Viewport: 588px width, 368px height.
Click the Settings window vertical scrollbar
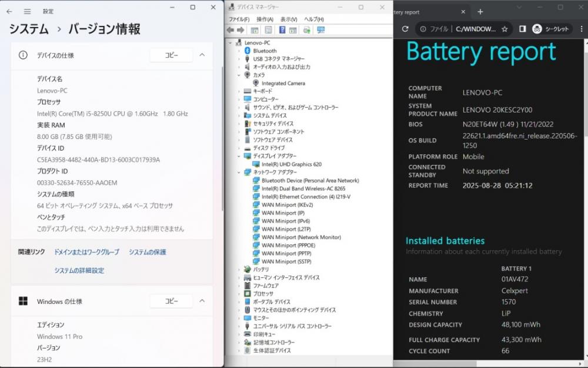[x=223, y=139]
